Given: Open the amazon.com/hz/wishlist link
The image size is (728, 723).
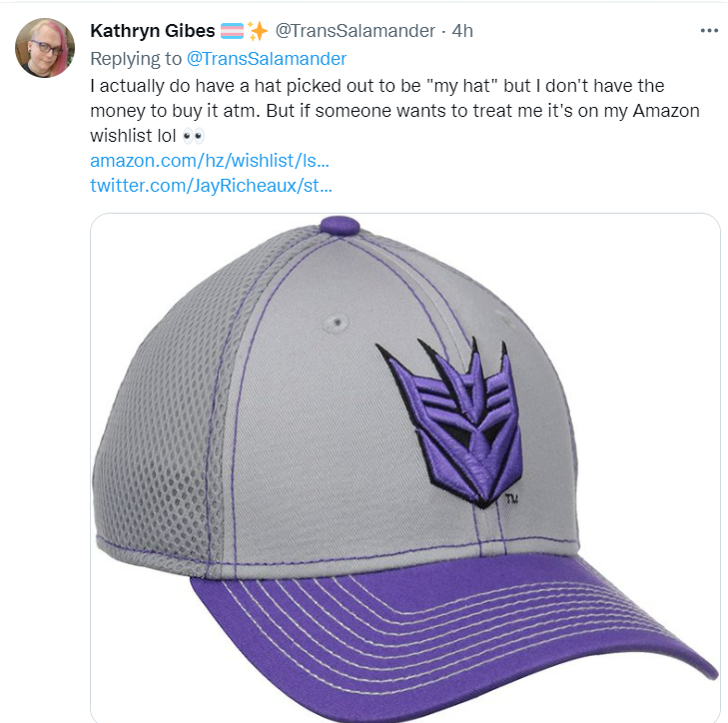Looking at the screenshot, I should (210, 161).
